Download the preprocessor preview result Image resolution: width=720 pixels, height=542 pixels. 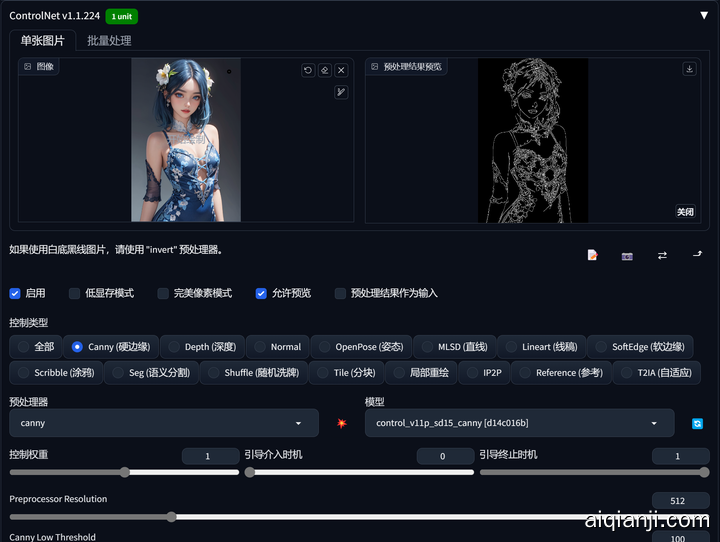689,69
